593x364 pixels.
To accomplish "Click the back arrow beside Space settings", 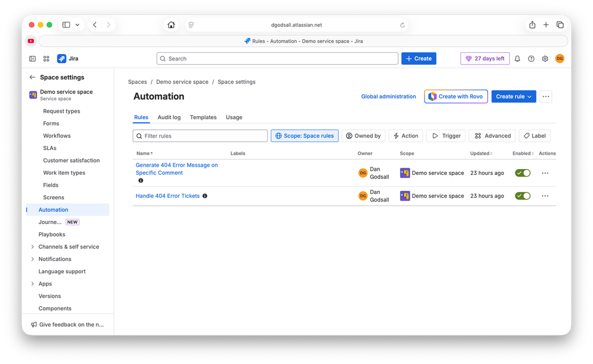I will [x=32, y=78].
